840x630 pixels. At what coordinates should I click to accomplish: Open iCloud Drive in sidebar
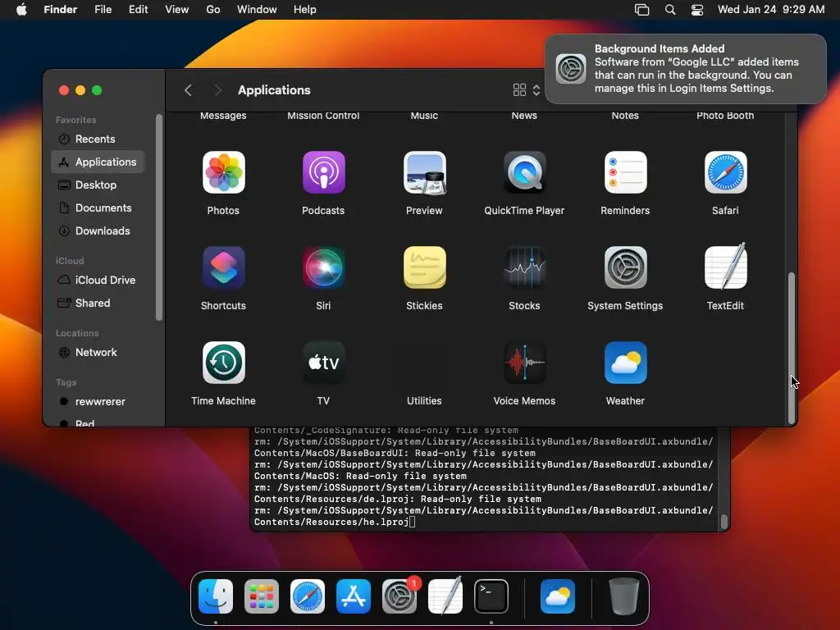tap(98, 280)
